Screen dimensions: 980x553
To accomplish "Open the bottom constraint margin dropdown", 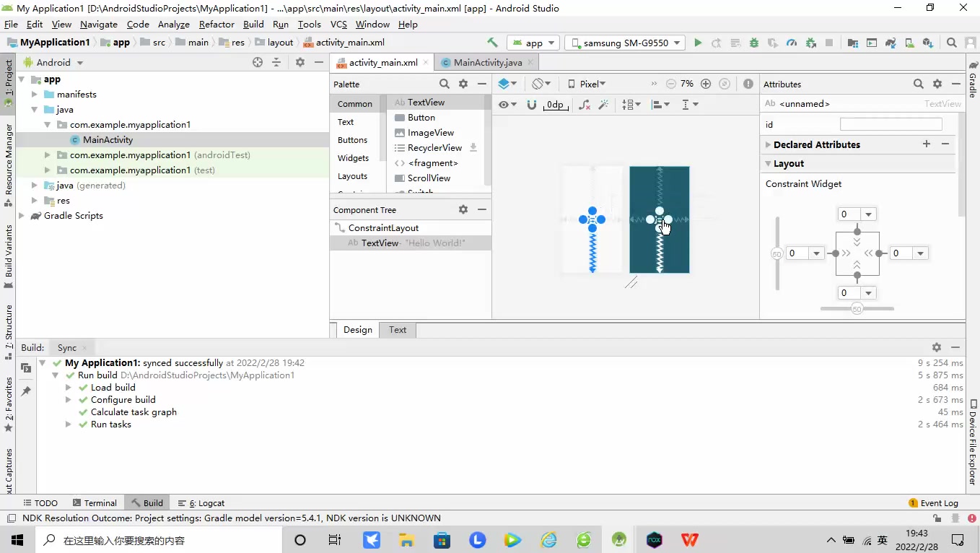I will [x=869, y=293].
